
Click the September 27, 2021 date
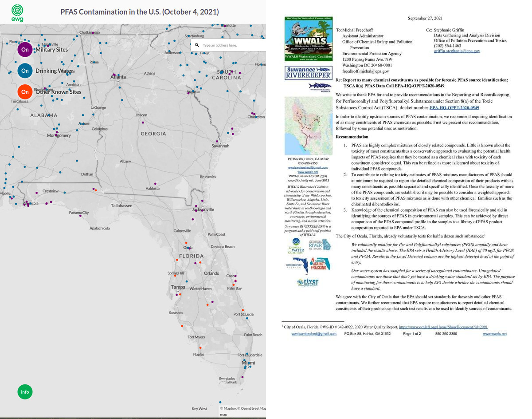click(425, 18)
